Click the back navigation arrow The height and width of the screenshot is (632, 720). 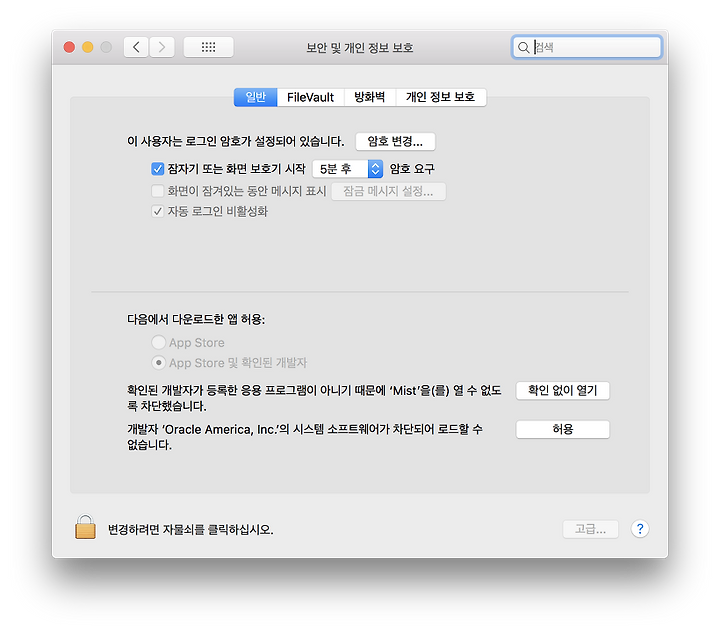[x=136, y=47]
